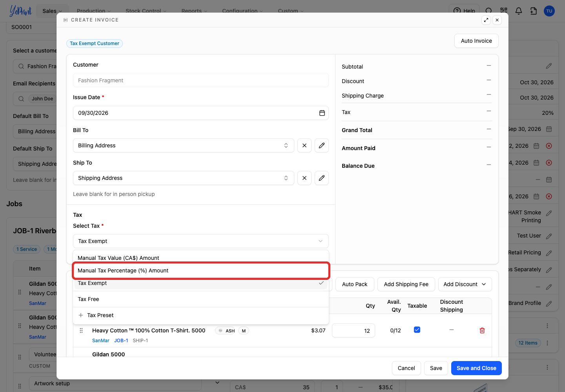Click the pencil icon beside Test User

(549, 236)
